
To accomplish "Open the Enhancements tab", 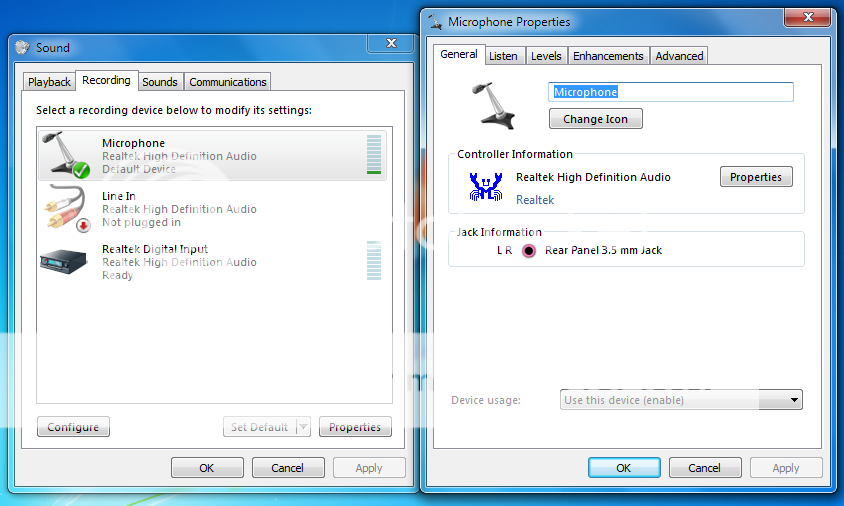I will [x=608, y=56].
